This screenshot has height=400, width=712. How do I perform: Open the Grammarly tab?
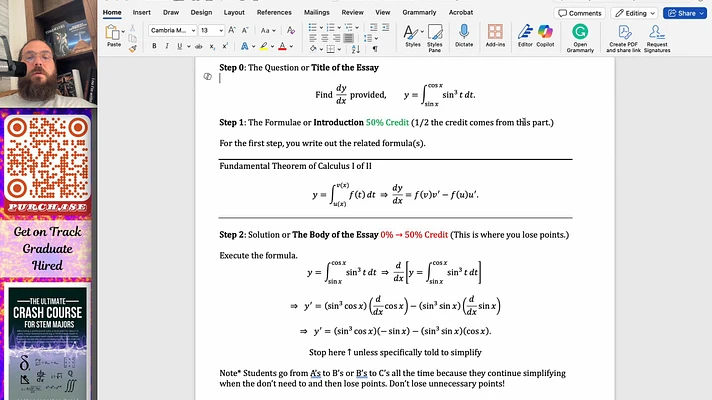pos(419,12)
